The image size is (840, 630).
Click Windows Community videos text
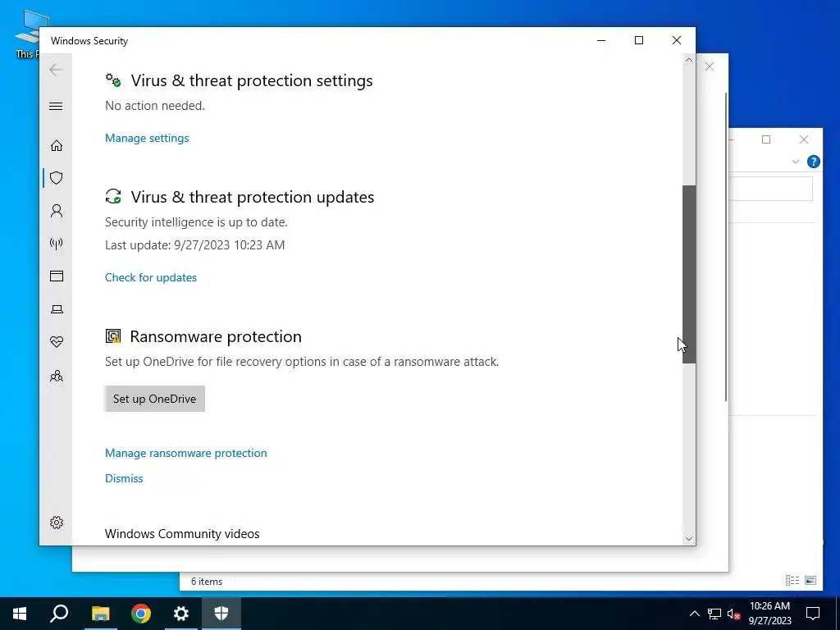click(182, 533)
